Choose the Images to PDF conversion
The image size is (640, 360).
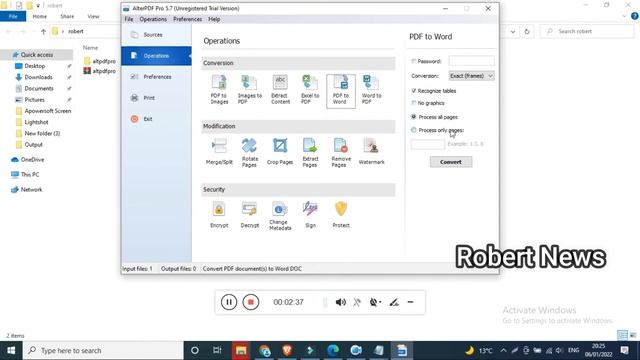pyautogui.click(x=249, y=90)
